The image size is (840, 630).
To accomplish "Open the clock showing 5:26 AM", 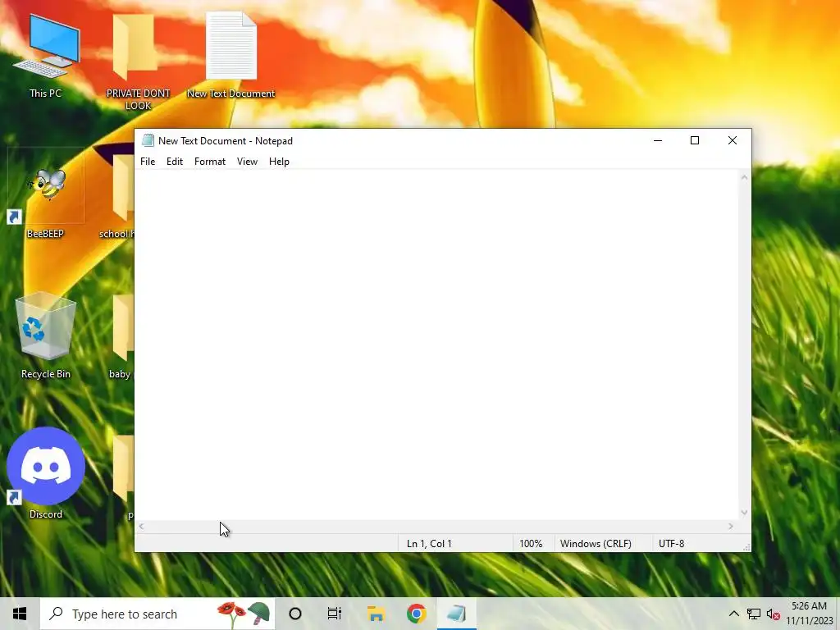I will [810, 614].
